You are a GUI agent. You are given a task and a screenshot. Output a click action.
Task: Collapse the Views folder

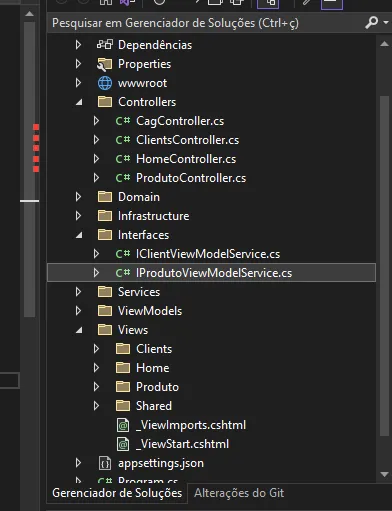79,330
